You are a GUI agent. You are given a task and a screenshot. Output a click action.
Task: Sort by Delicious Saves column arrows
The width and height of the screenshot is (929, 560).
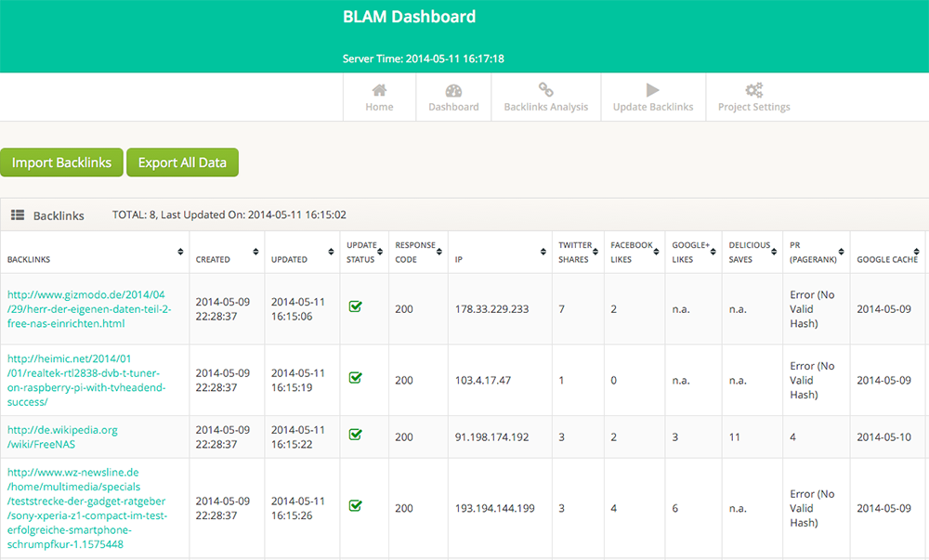click(x=774, y=252)
